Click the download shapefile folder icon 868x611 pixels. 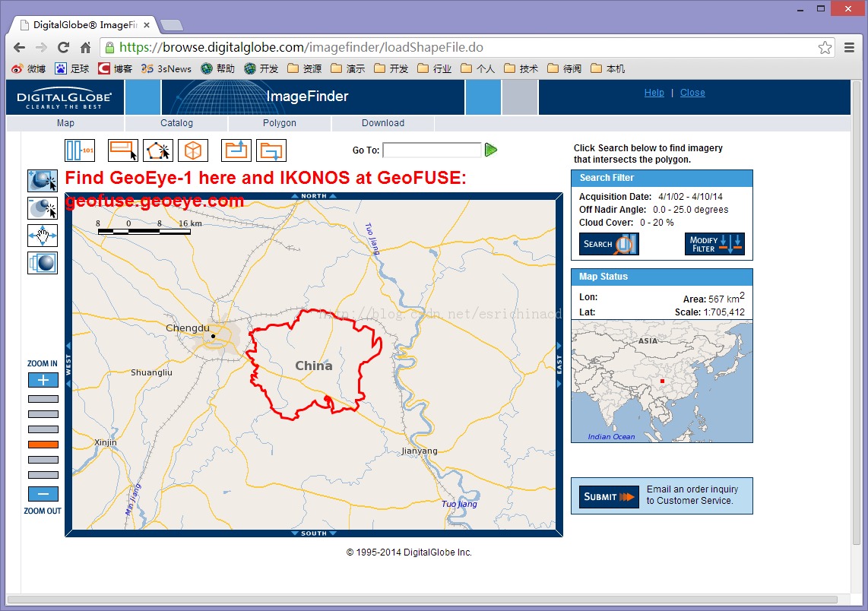point(271,150)
